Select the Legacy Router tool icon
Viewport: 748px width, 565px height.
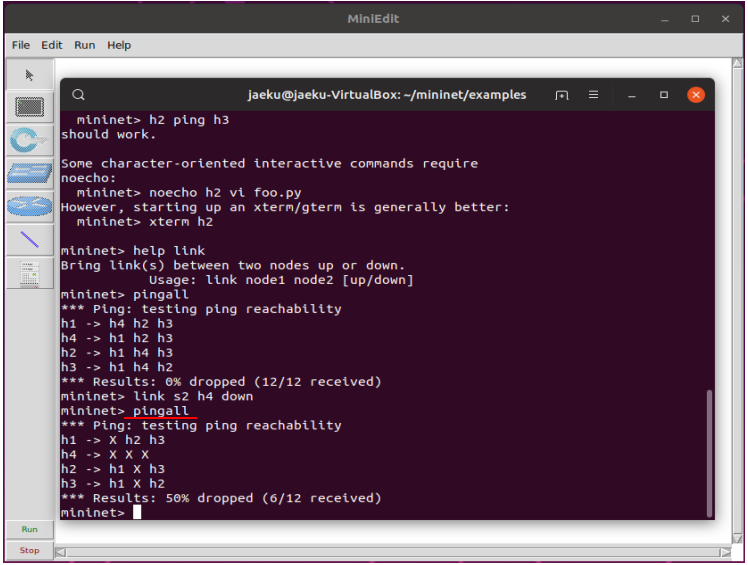(x=30, y=206)
